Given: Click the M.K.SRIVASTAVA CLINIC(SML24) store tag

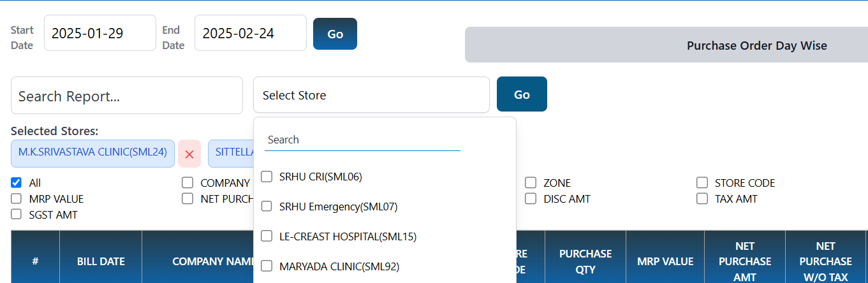Looking at the screenshot, I should pyautogui.click(x=92, y=154).
